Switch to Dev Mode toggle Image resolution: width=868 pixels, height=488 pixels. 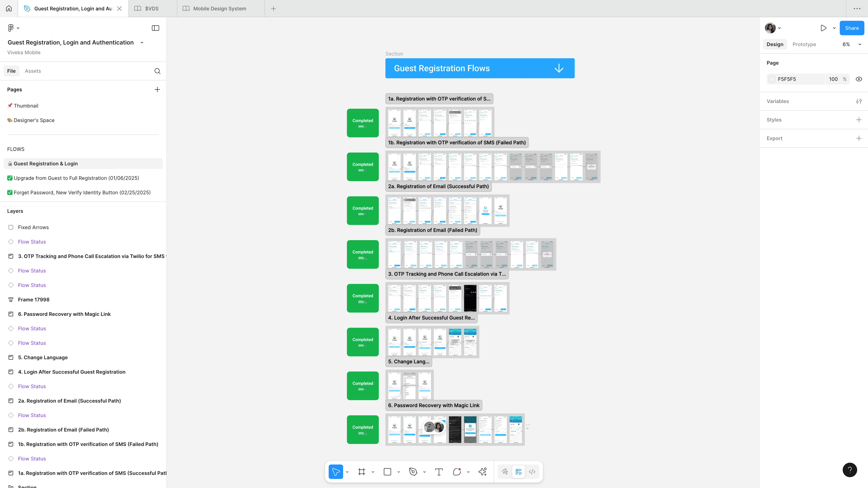pos(532,472)
